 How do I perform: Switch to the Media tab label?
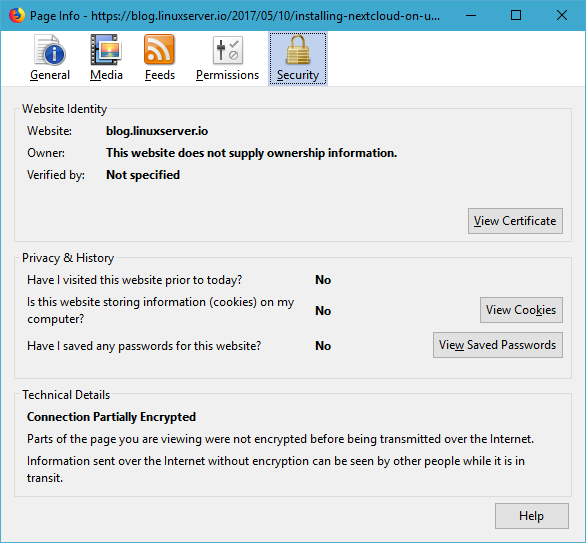click(x=106, y=75)
